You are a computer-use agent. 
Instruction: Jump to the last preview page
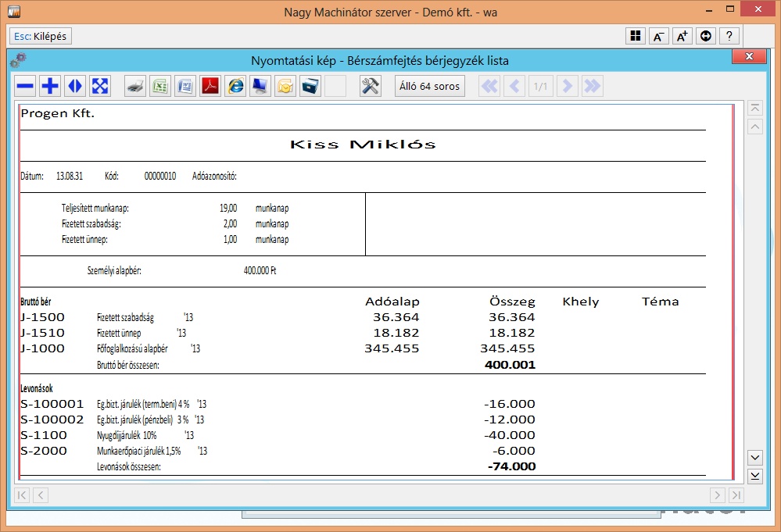(592, 86)
